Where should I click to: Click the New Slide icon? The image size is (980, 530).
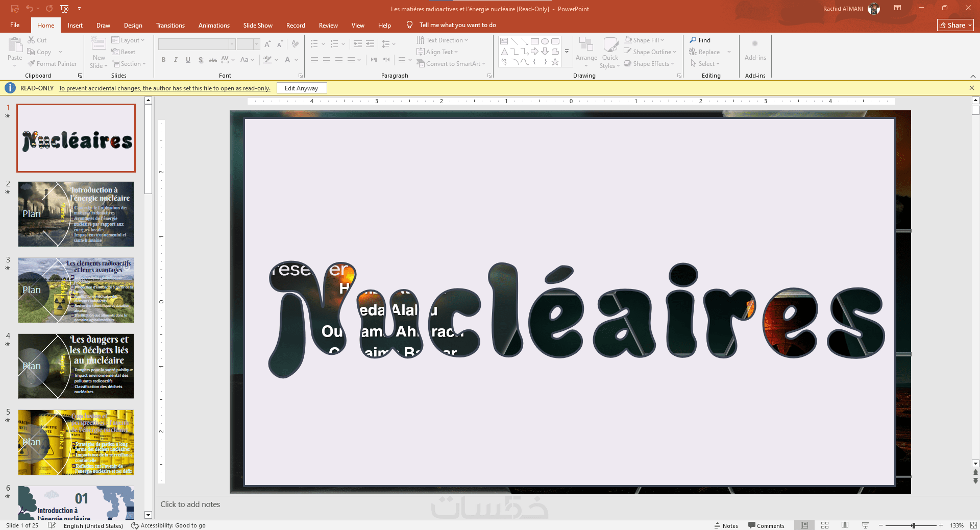[x=99, y=44]
